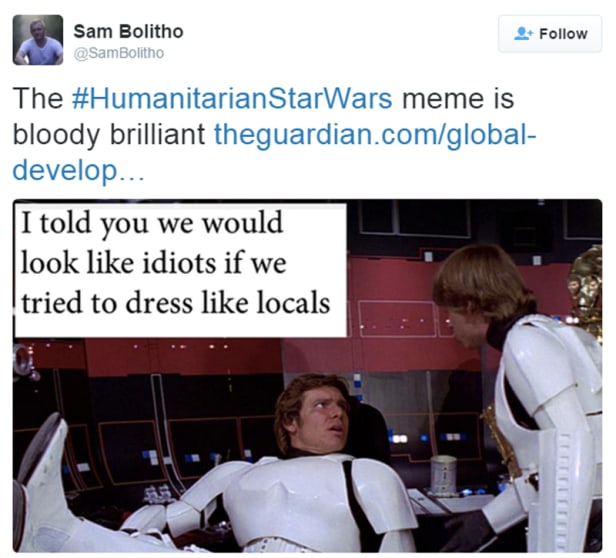Viewport: 616px width, 558px height.
Task: Click the Sam Bolitho display name
Action: 128,31
